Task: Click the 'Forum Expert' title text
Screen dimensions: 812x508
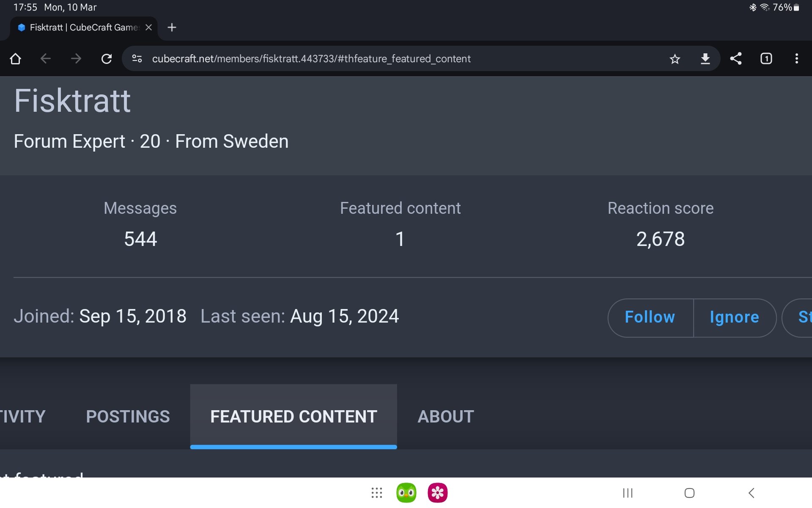Action: [69, 141]
